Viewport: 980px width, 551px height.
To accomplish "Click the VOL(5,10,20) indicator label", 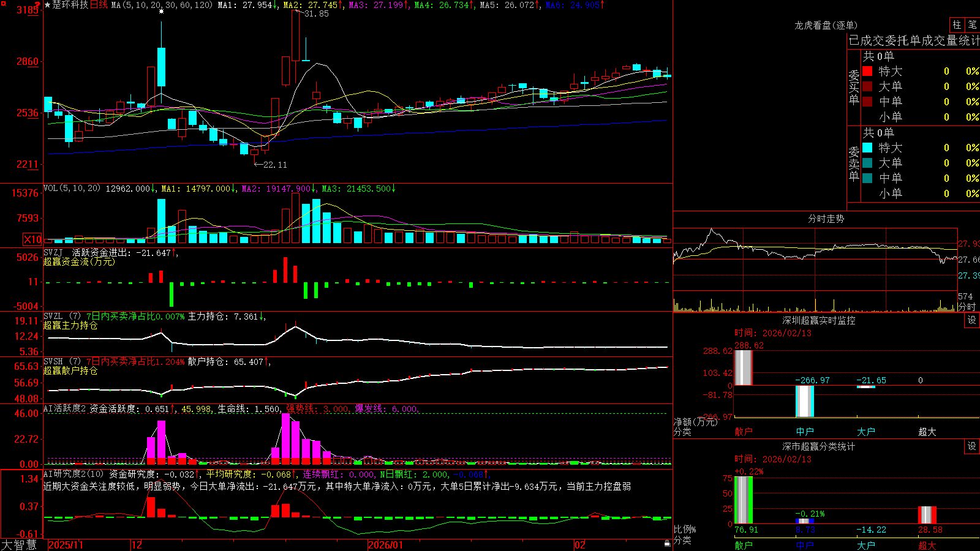I will [x=72, y=188].
